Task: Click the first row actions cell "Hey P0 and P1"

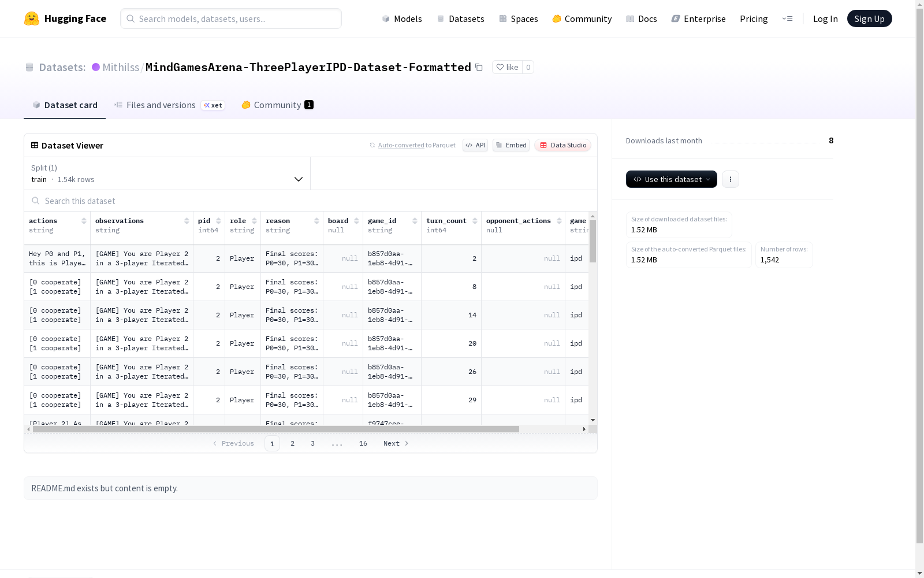Action: 57,258
